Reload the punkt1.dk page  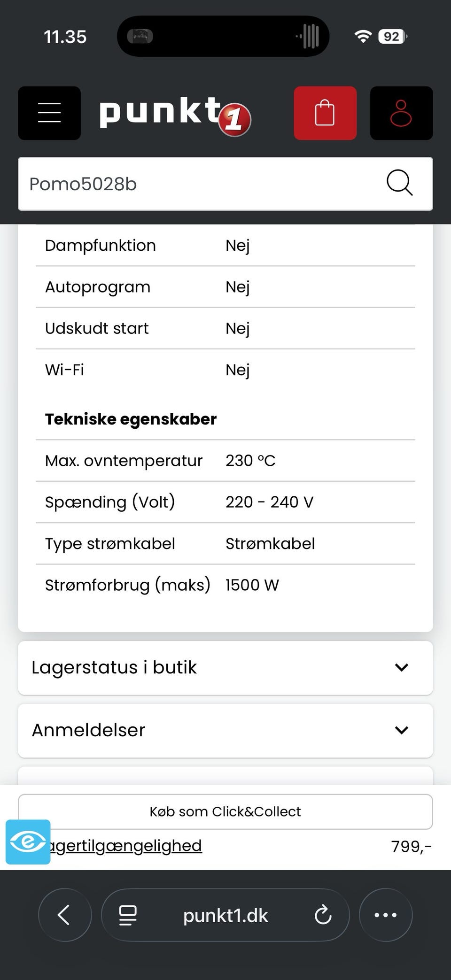[323, 915]
